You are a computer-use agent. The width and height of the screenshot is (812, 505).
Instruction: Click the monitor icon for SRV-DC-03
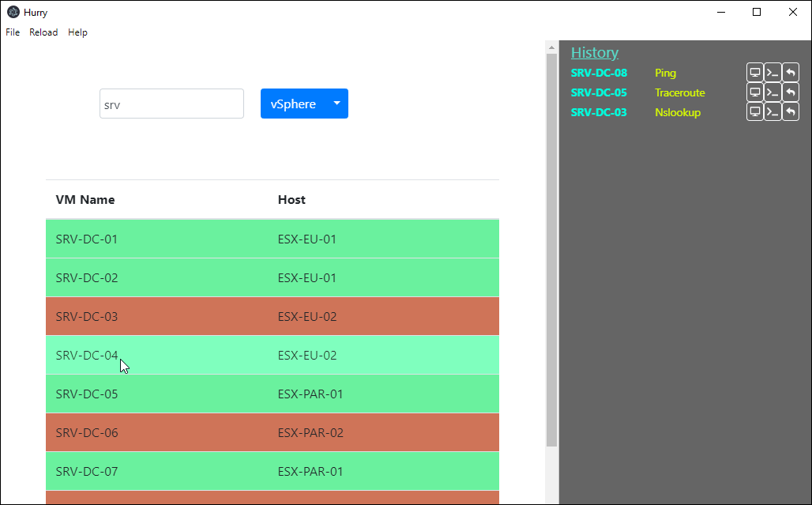click(x=755, y=112)
